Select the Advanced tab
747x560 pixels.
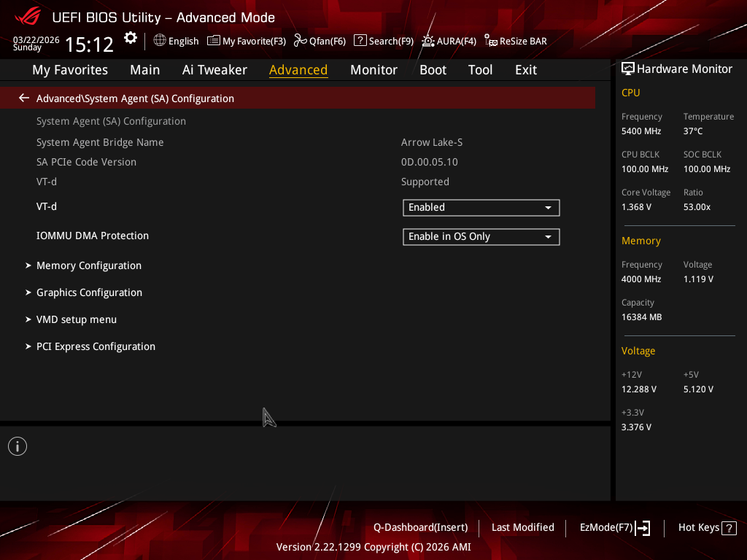tap(298, 70)
